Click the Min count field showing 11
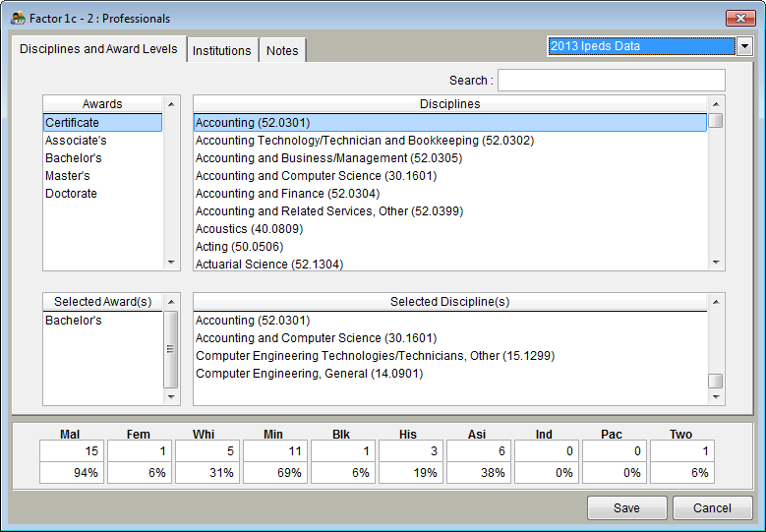 (275, 451)
